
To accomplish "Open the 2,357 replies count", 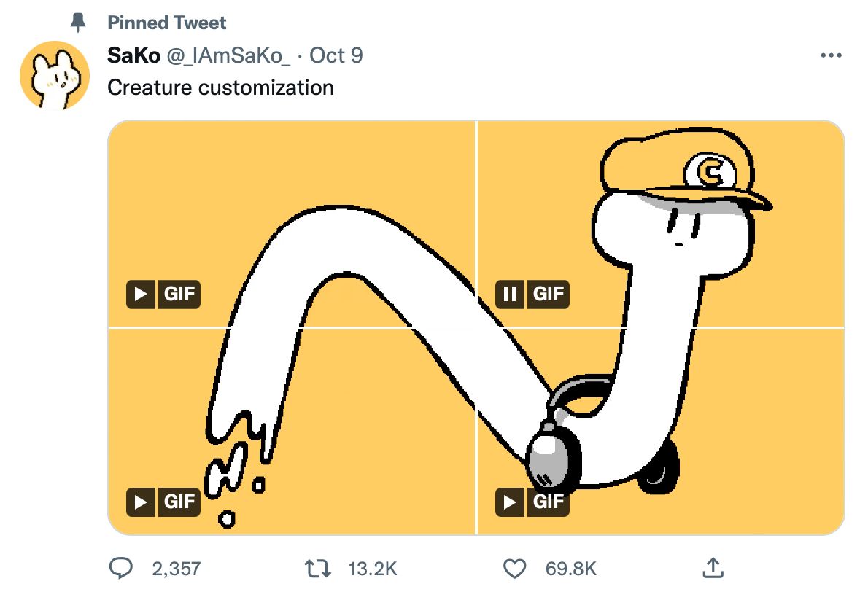I will pos(176,569).
